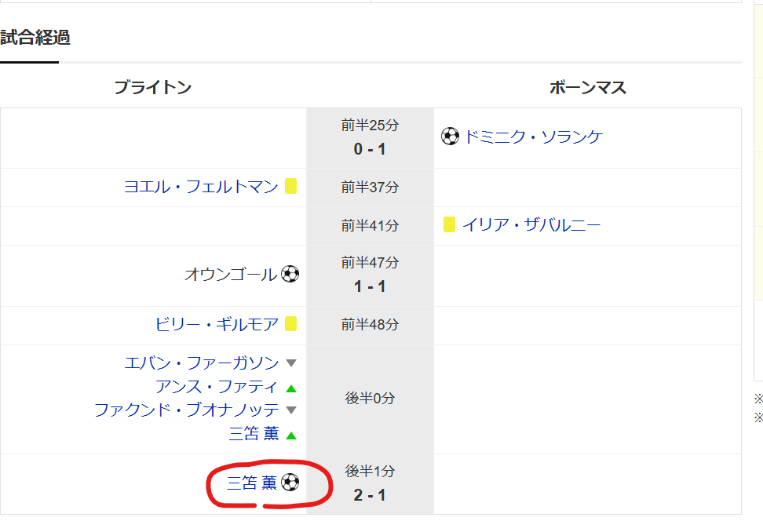The height and width of the screenshot is (532, 763).
Task: Click yellow card icon next to ビリー・ギルモア
Action: 291,324
